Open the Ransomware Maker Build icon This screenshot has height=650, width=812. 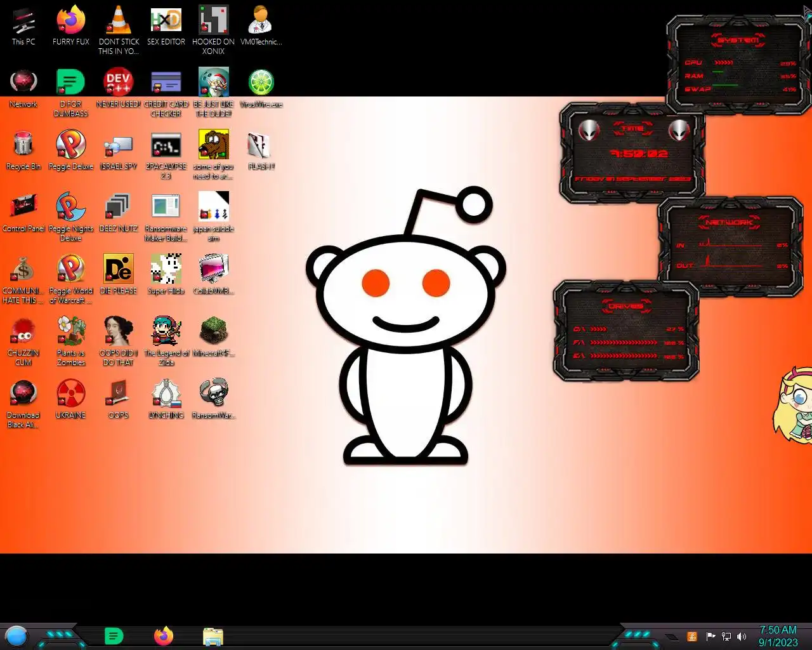[x=166, y=217]
